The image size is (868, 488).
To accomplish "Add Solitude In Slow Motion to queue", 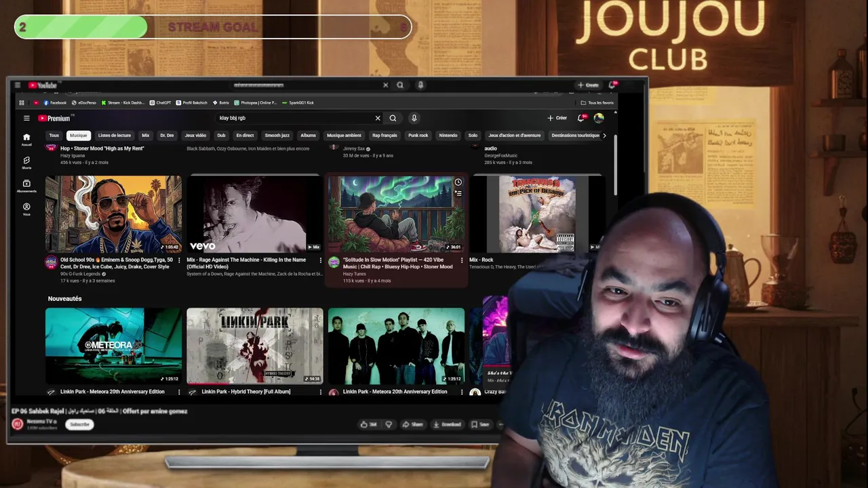I will pos(458,193).
